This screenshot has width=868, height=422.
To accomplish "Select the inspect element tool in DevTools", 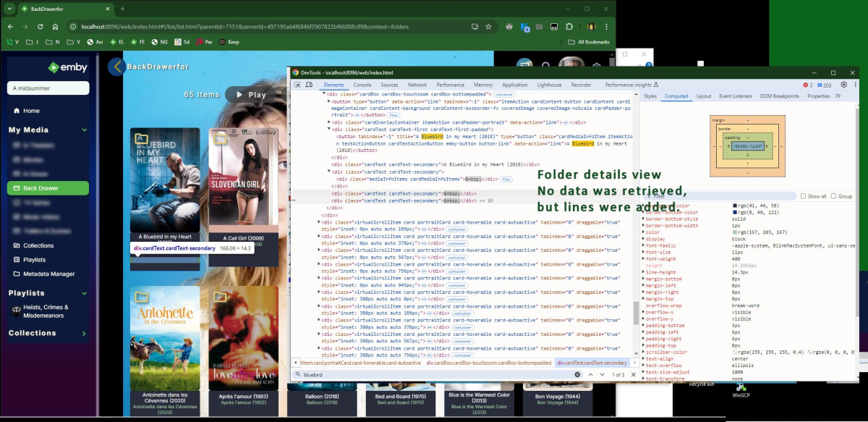I will pyautogui.click(x=298, y=85).
